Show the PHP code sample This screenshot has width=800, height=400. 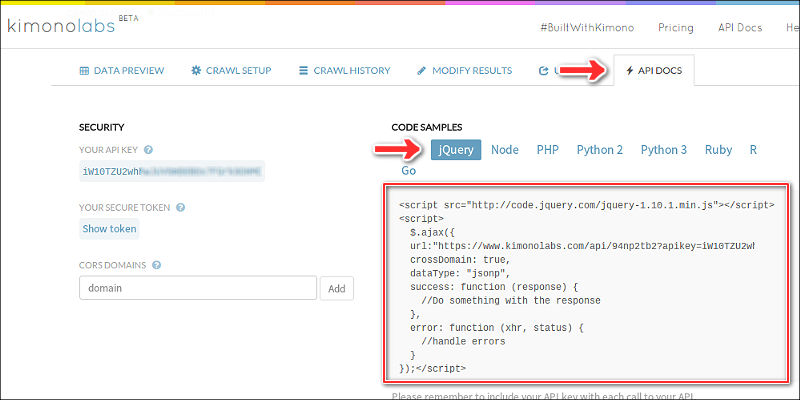tap(547, 150)
